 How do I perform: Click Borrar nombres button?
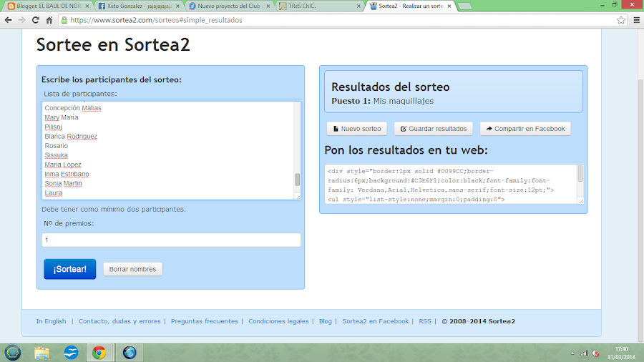point(132,269)
